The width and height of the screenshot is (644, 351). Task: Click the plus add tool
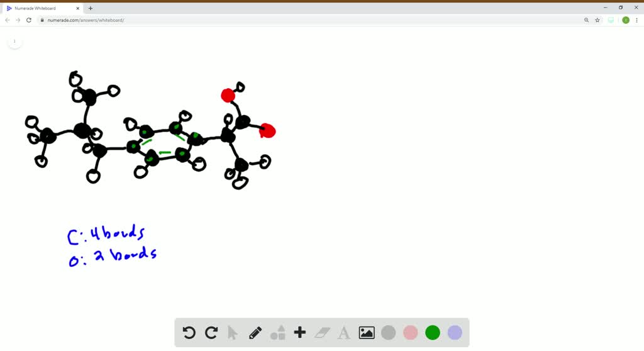point(300,332)
